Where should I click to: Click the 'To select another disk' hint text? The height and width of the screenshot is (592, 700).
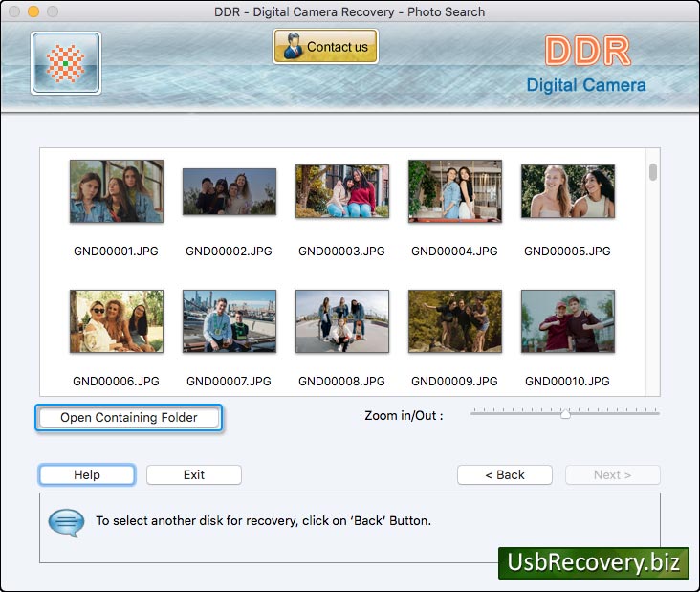click(x=263, y=520)
